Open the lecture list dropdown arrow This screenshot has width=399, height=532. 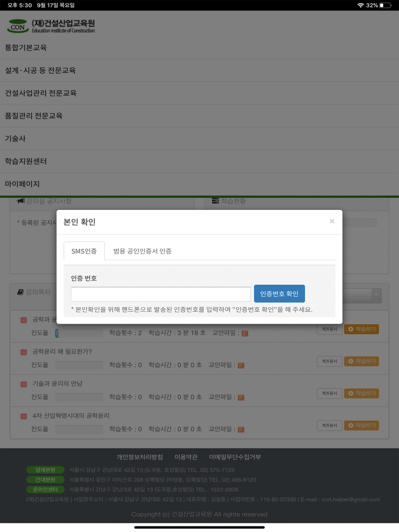pyautogui.click(x=376, y=295)
